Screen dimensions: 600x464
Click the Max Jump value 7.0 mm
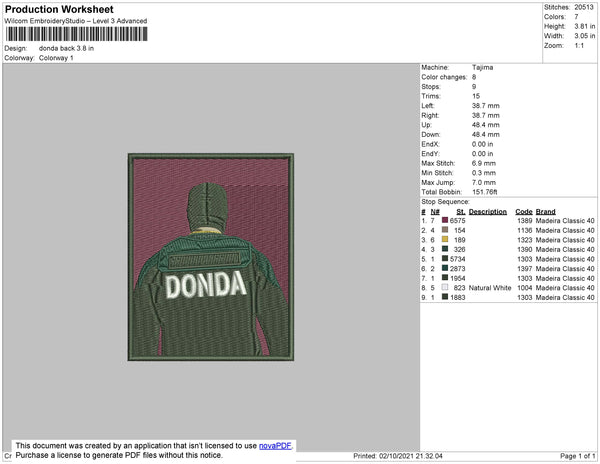[x=484, y=182]
